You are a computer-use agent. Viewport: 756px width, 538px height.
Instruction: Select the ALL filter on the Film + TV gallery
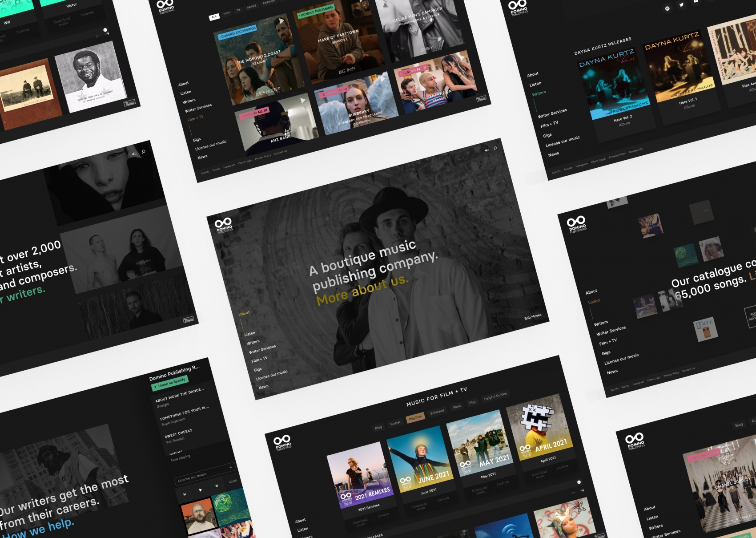click(x=214, y=16)
